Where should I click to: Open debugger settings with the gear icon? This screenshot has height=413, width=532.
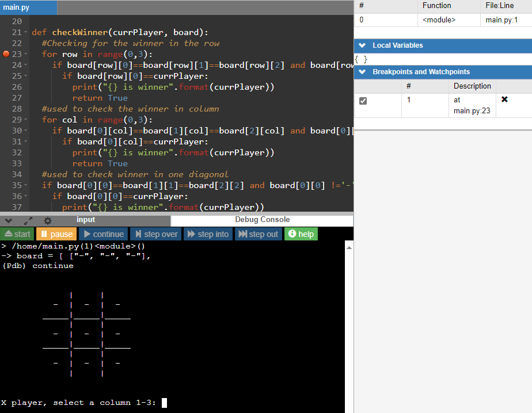[47, 220]
